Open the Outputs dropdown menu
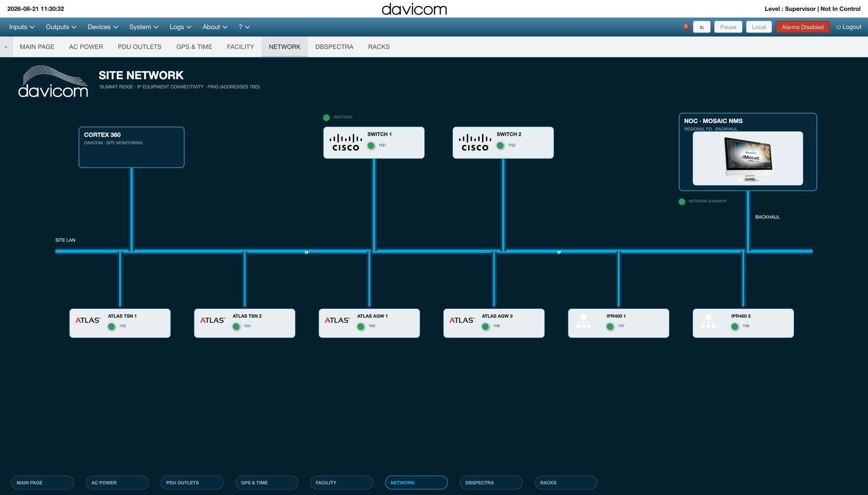The height and width of the screenshot is (495, 868). [x=61, y=27]
